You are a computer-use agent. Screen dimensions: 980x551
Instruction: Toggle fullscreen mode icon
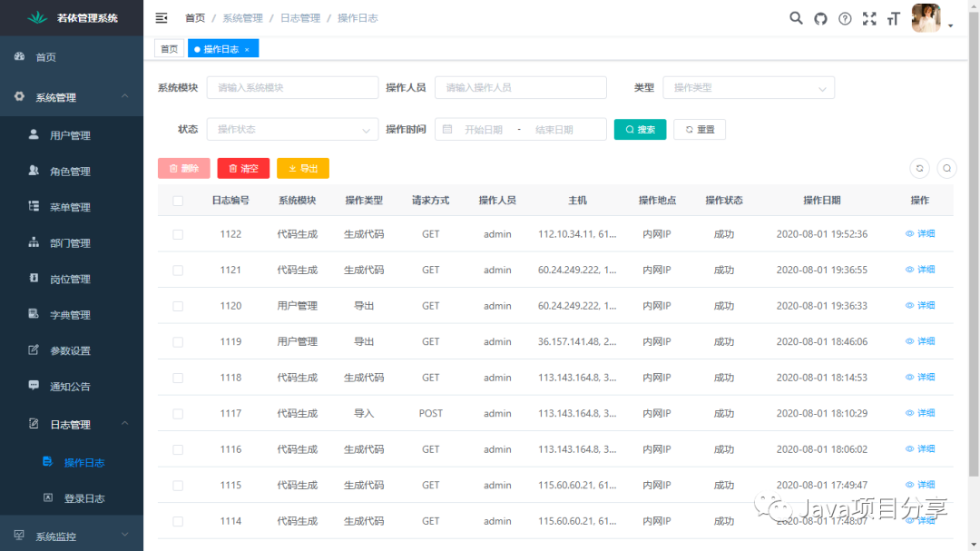[x=869, y=18]
